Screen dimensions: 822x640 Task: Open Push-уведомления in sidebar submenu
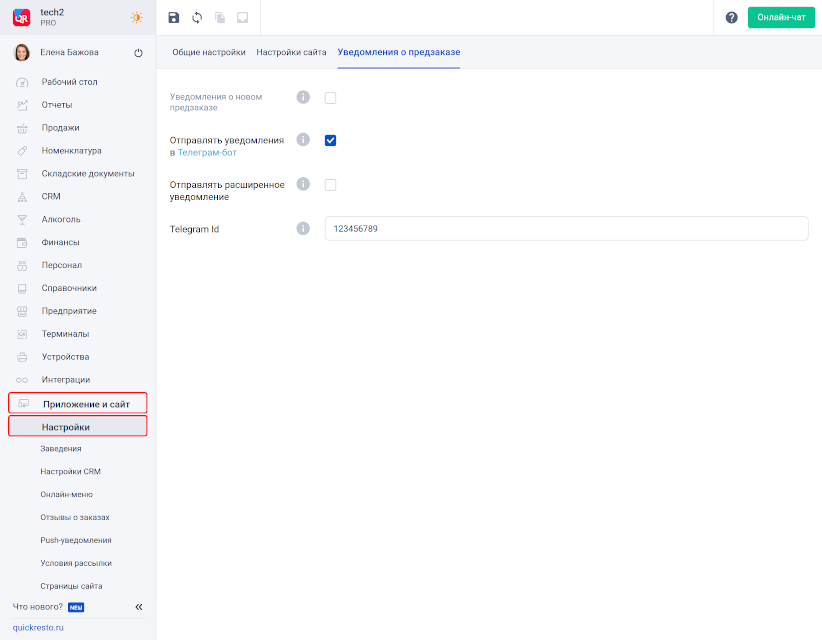click(76, 540)
